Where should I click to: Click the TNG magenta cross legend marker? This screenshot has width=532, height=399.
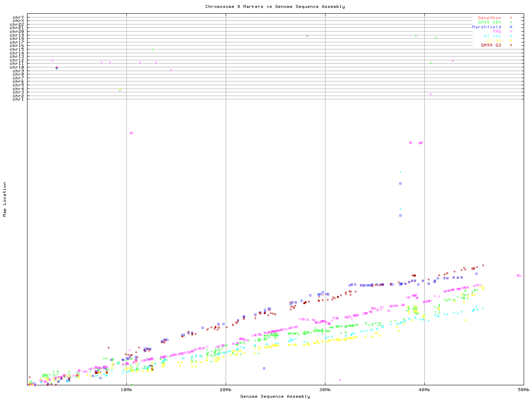(x=511, y=32)
